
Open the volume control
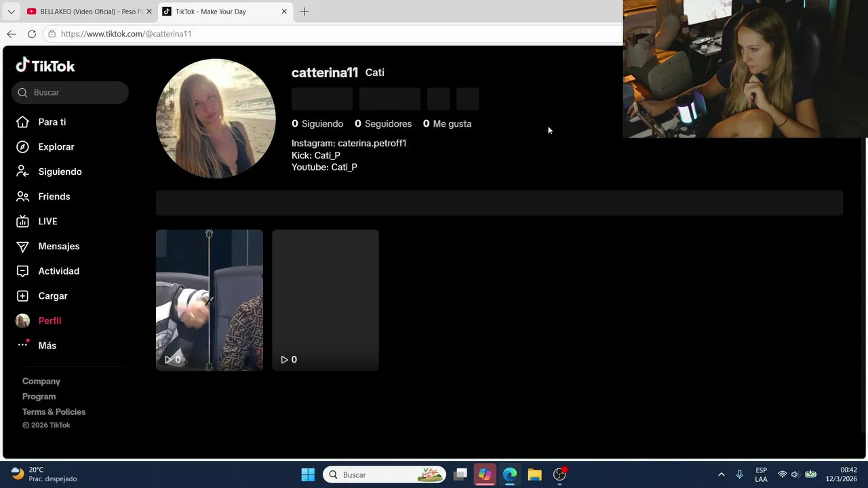point(795,474)
